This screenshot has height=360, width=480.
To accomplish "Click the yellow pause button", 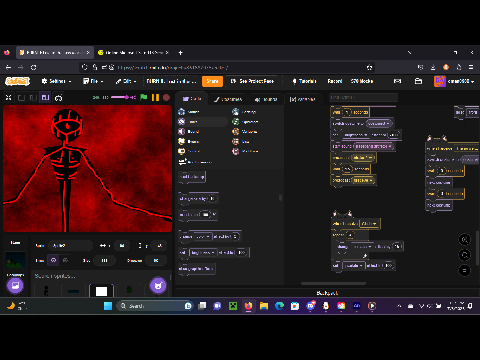I will click(x=155, y=97).
